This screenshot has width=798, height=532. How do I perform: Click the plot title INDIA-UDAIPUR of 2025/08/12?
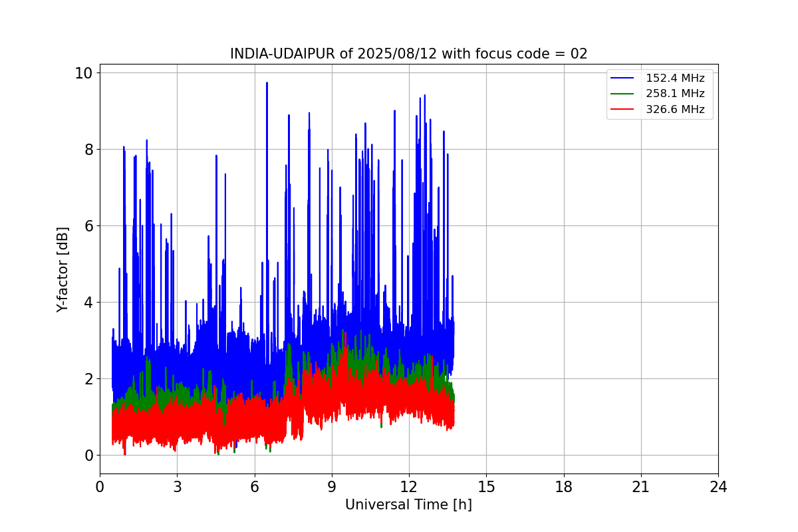point(408,54)
